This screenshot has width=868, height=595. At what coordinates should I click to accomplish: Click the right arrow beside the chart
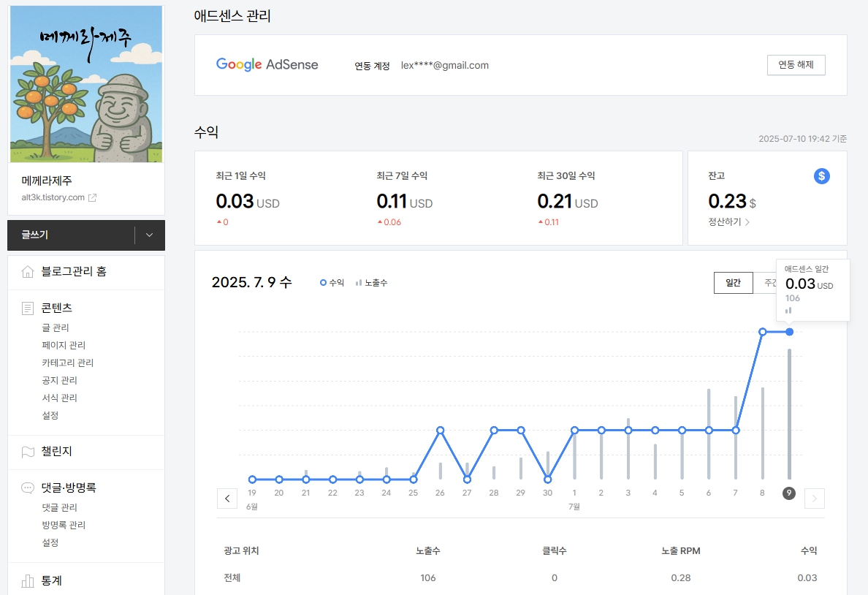[814, 498]
